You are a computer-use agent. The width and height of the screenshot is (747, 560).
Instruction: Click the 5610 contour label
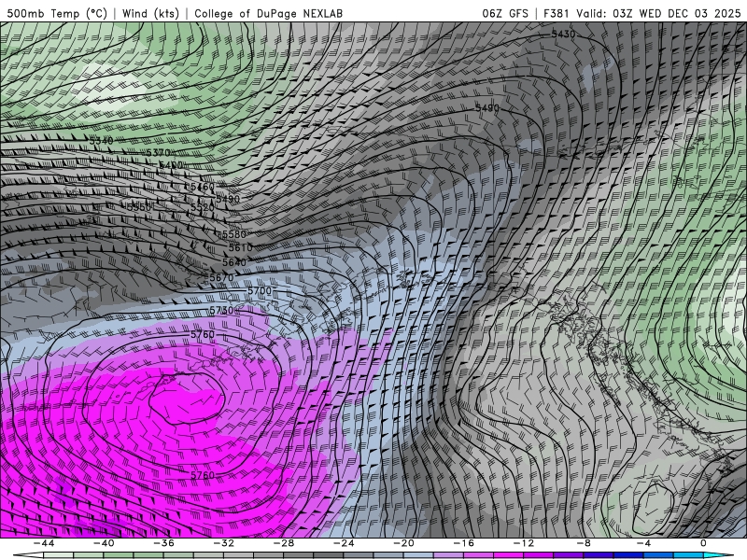(241, 247)
